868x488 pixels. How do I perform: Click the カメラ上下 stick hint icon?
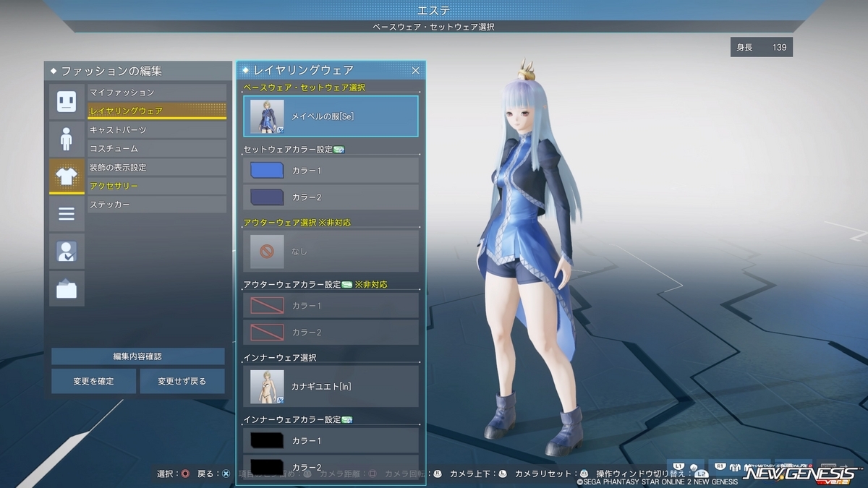point(503,474)
